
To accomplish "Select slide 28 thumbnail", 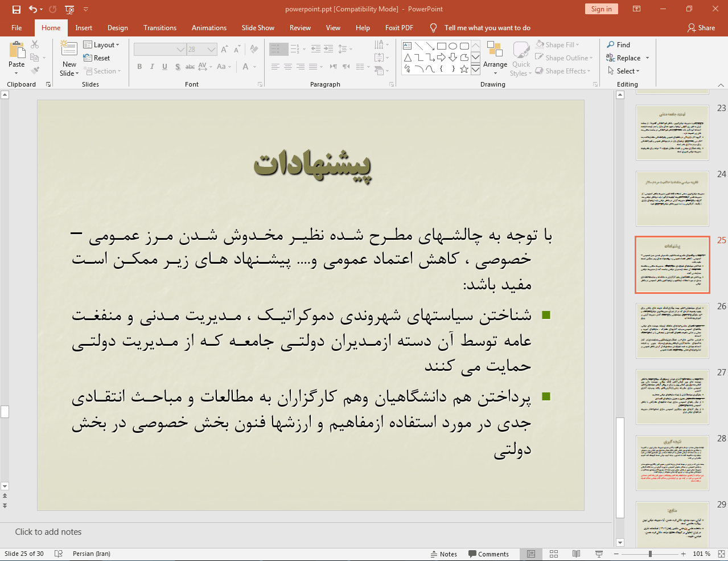I will [x=672, y=463].
